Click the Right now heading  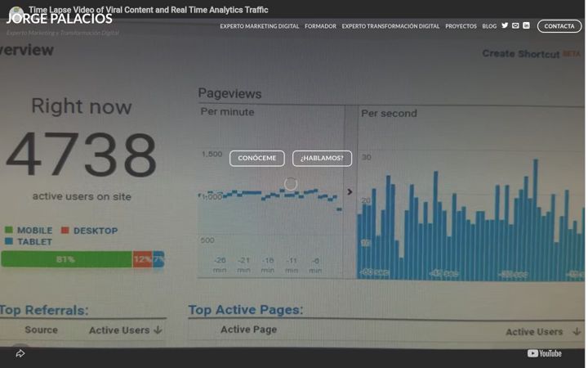coord(82,106)
